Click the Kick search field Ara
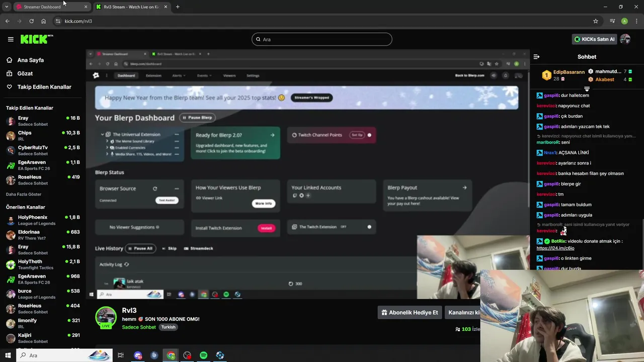This screenshot has height=362, width=644. coord(322,39)
